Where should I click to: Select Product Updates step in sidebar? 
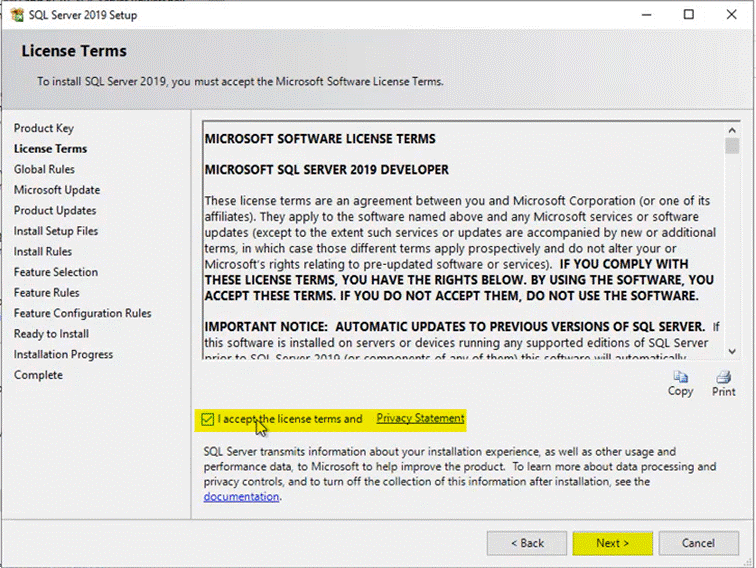pos(55,211)
